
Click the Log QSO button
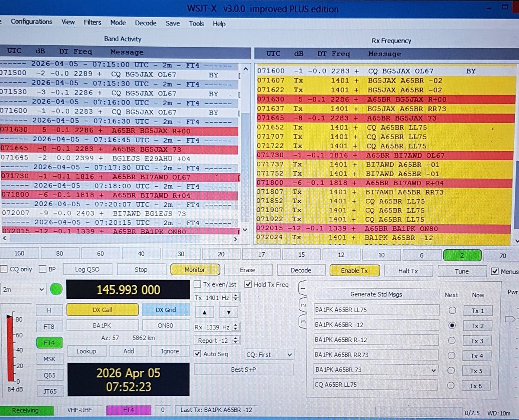pyautogui.click(x=87, y=269)
